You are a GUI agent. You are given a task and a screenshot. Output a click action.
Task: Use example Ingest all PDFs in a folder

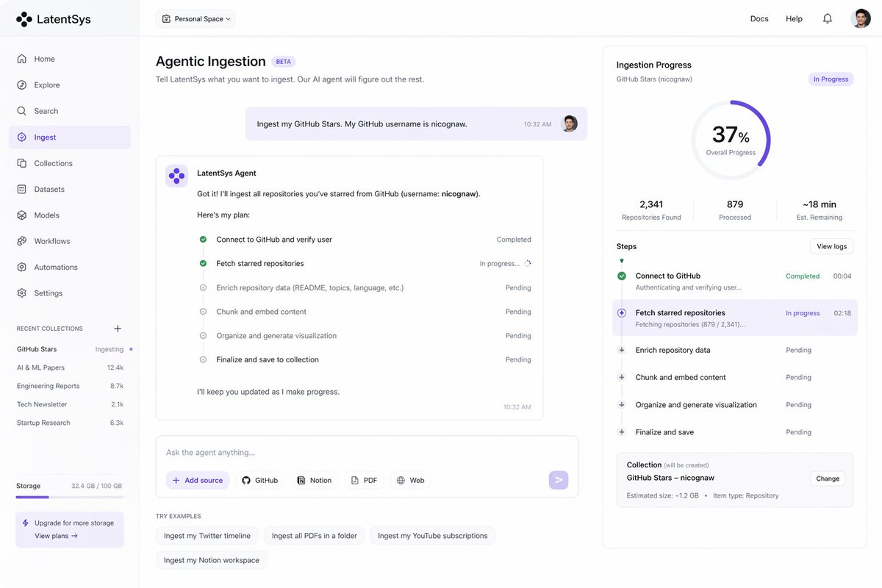[315, 536]
